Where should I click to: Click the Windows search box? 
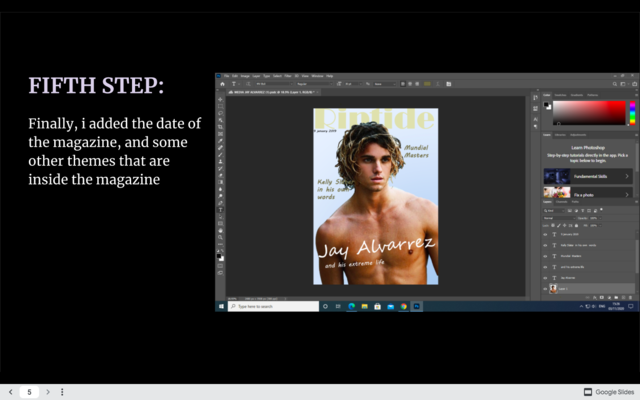pyautogui.click(x=273, y=307)
